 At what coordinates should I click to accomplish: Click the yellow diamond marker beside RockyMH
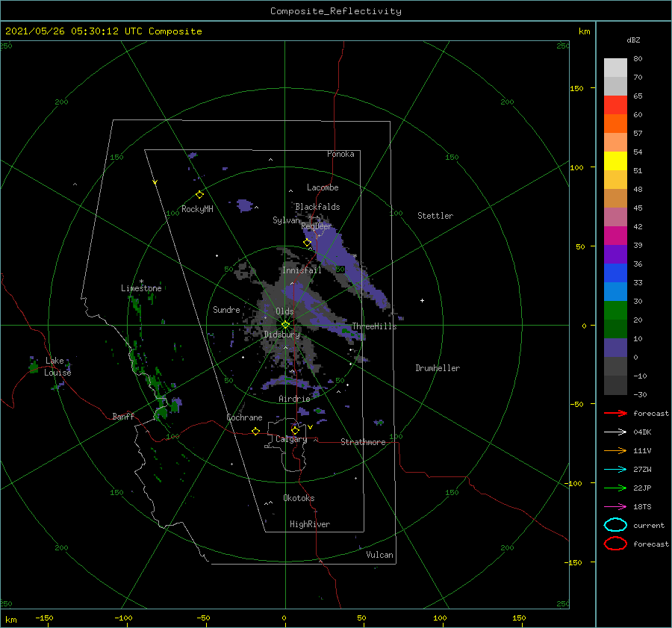[199, 195]
